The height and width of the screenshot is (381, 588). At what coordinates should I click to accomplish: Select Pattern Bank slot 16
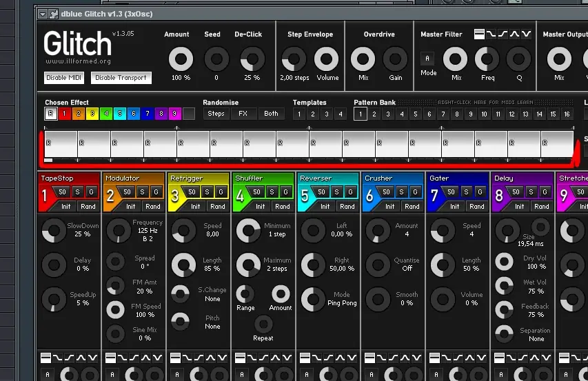(x=567, y=114)
